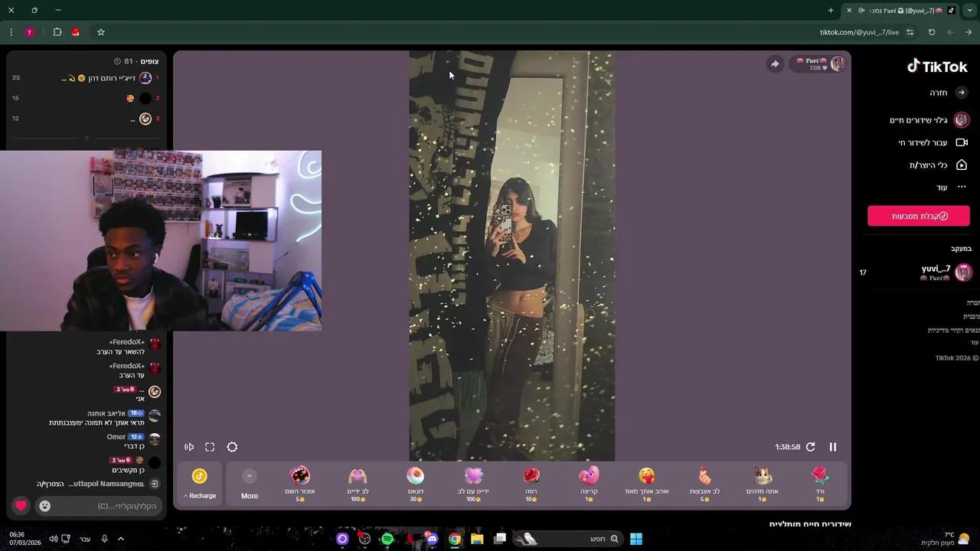The image size is (980, 551).
Task: Send the ורד rose gift
Action: (x=820, y=484)
